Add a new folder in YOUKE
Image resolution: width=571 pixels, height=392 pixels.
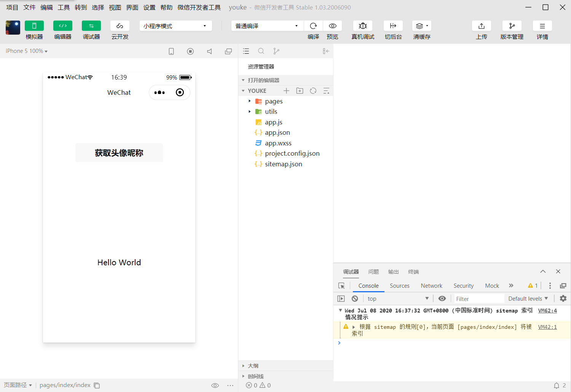coord(300,91)
